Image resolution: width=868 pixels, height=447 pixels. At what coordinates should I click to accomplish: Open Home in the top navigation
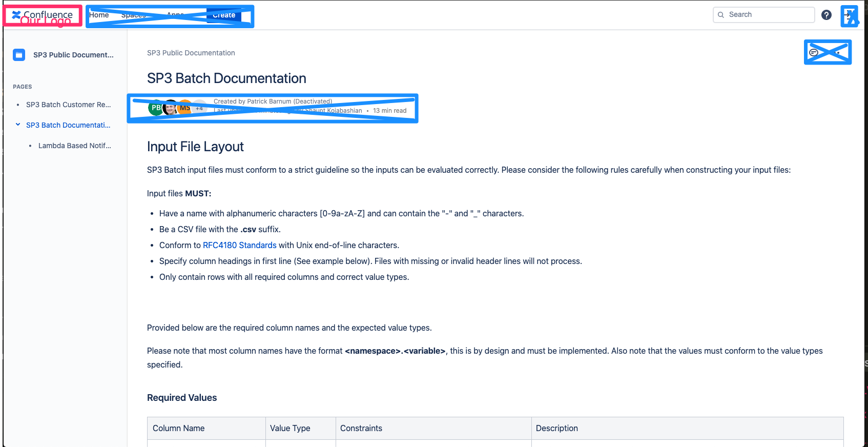(x=99, y=15)
